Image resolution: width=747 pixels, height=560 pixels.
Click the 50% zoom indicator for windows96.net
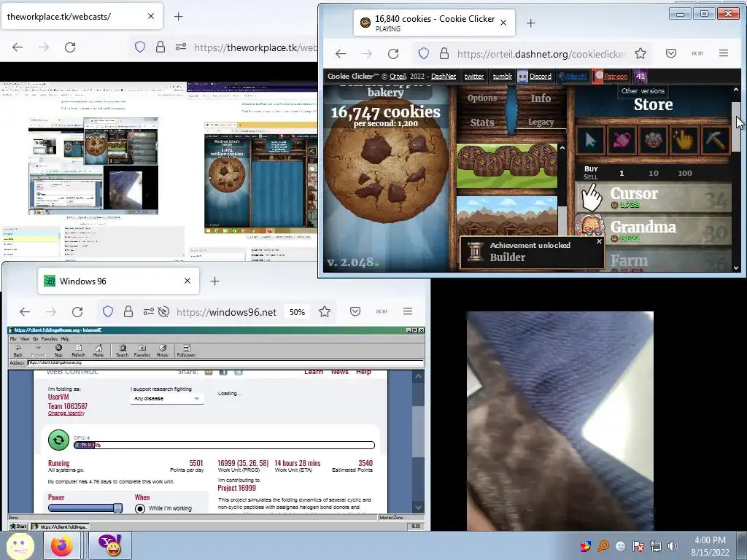(297, 312)
